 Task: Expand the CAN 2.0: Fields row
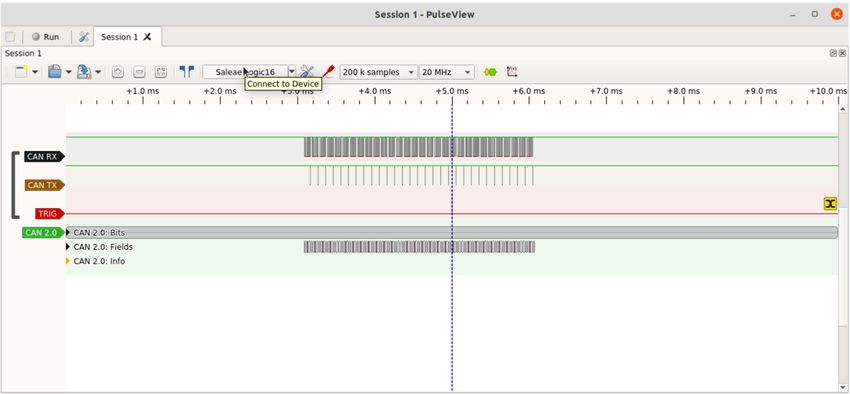(68, 247)
